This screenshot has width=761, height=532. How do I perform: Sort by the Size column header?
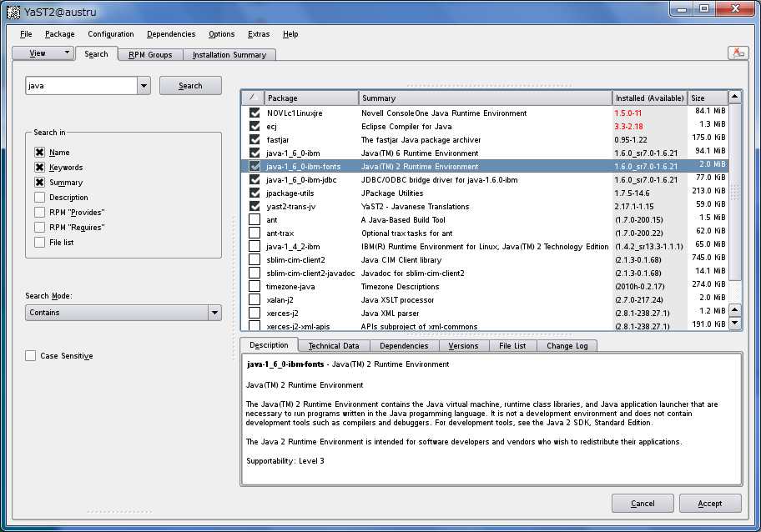pyautogui.click(x=708, y=98)
